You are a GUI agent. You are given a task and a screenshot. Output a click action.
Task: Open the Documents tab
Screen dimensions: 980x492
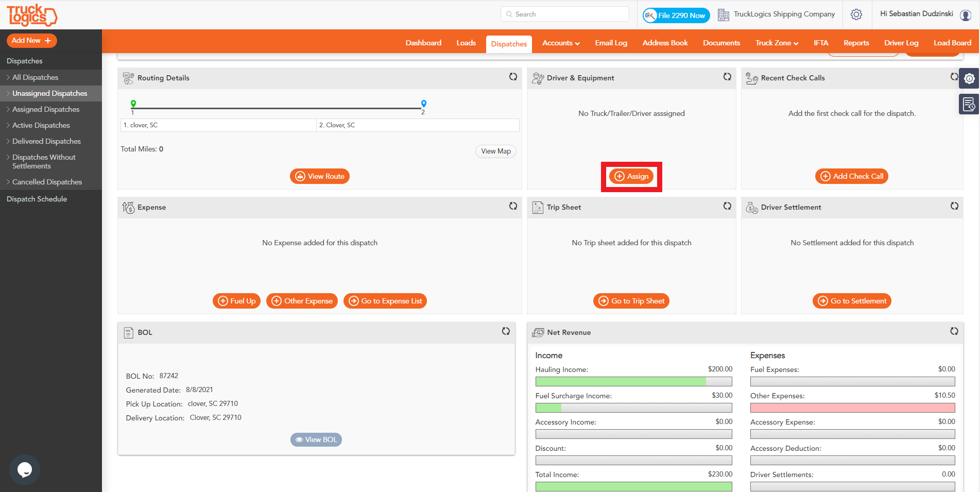pyautogui.click(x=721, y=43)
